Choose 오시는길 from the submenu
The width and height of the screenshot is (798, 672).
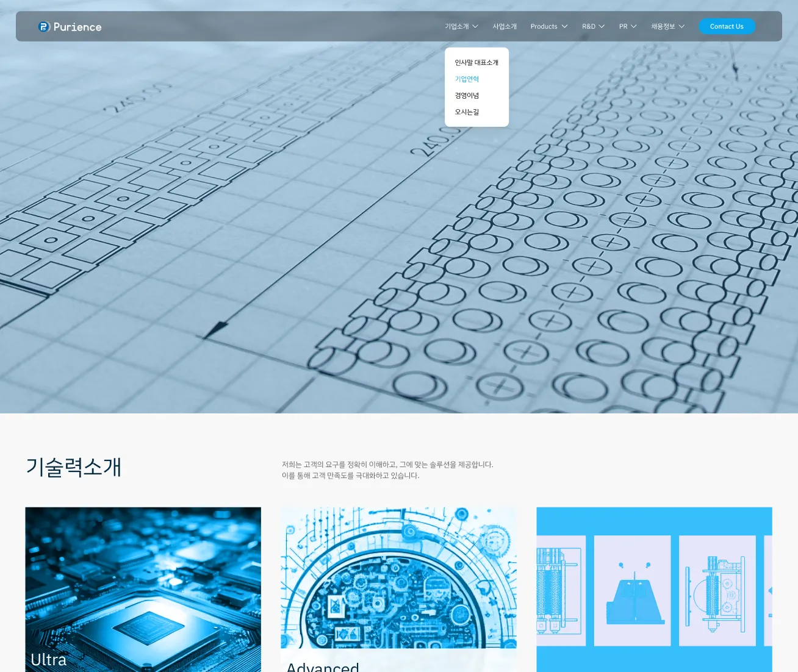(467, 112)
